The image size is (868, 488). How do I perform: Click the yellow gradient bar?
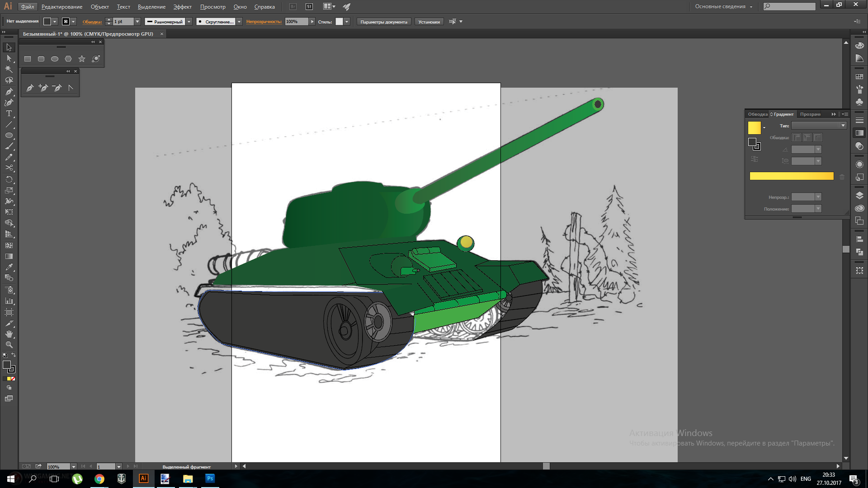(792, 176)
